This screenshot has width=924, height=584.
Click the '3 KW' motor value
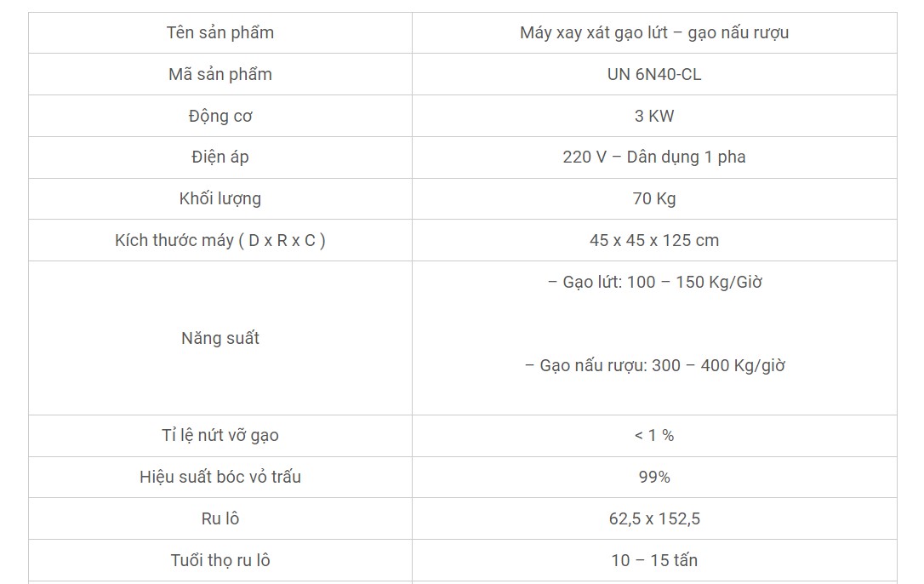click(x=654, y=116)
